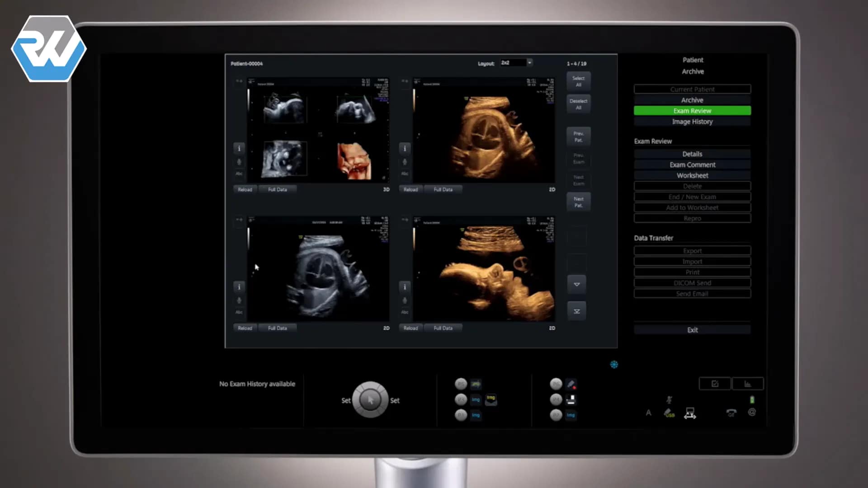The image size is (868, 488).
Task: Select the sepia fetal profile thumbnail
Action: 483,269
